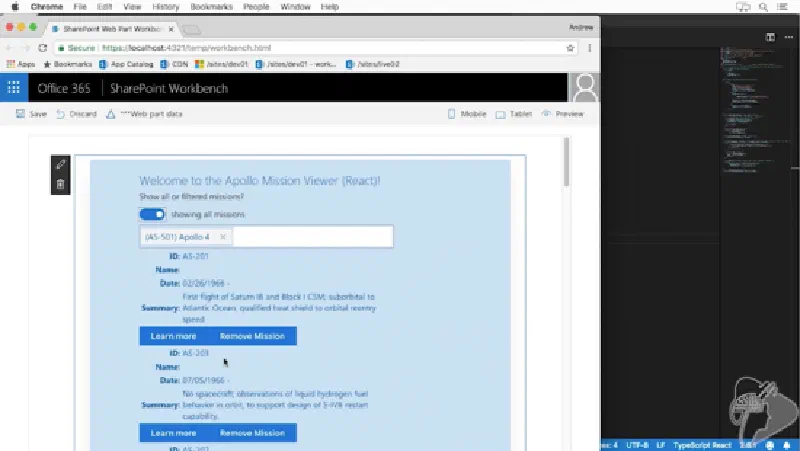Open VS Code editor more actions menu
Image resolution: width=800 pixels, height=451 pixels.
click(789, 37)
